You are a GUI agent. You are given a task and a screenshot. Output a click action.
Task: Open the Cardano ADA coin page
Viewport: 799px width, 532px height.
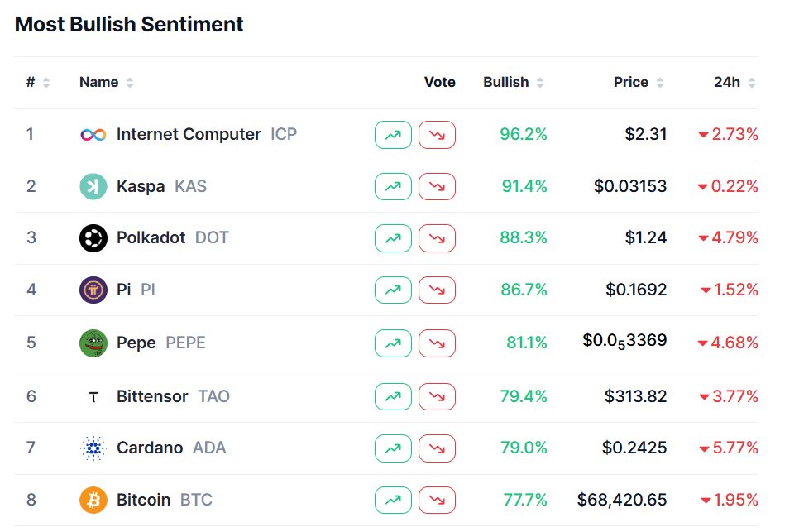150,448
